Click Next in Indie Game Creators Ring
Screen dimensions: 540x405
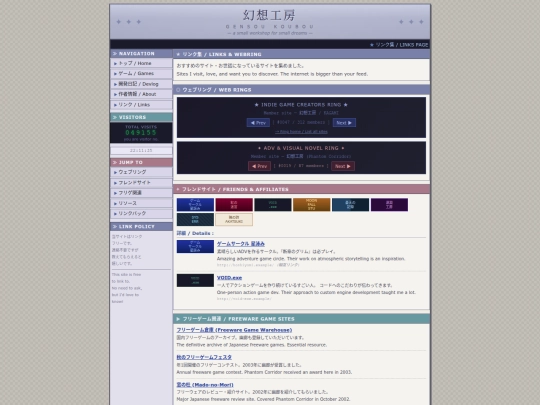click(344, 123)
